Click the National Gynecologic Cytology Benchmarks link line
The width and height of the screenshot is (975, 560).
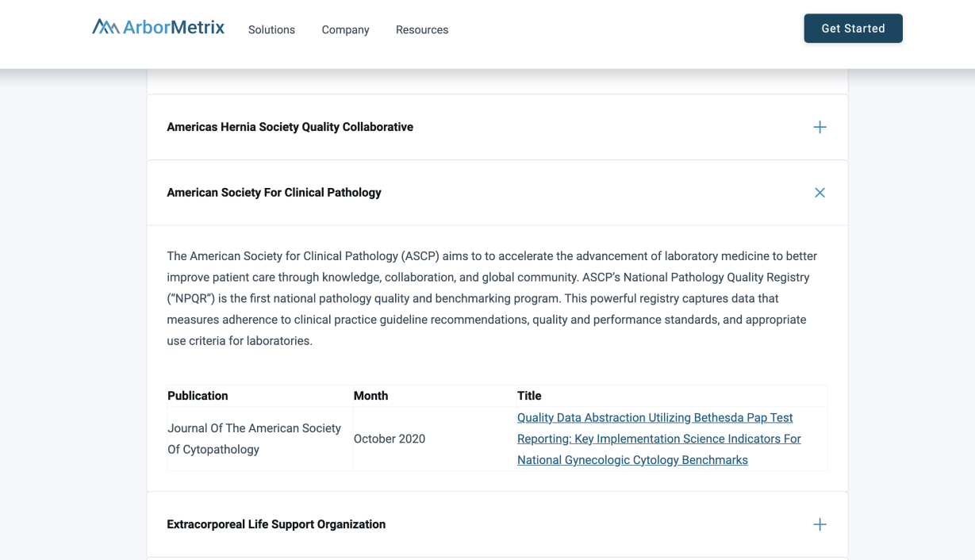[632, 460]
